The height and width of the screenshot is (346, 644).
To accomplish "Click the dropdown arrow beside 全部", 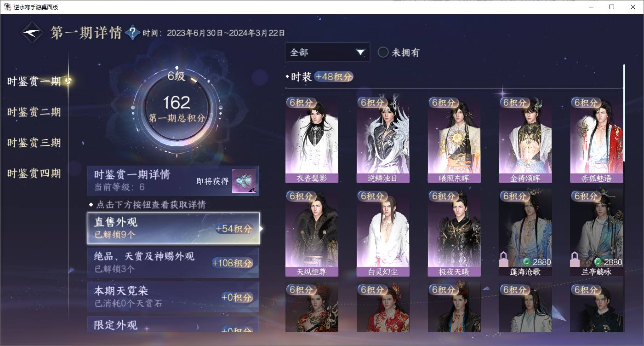I will click(x=360, y=52).
